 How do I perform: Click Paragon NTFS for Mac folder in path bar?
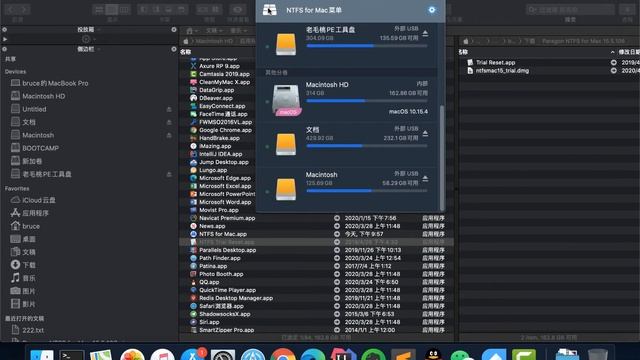[x=583, y=41]
